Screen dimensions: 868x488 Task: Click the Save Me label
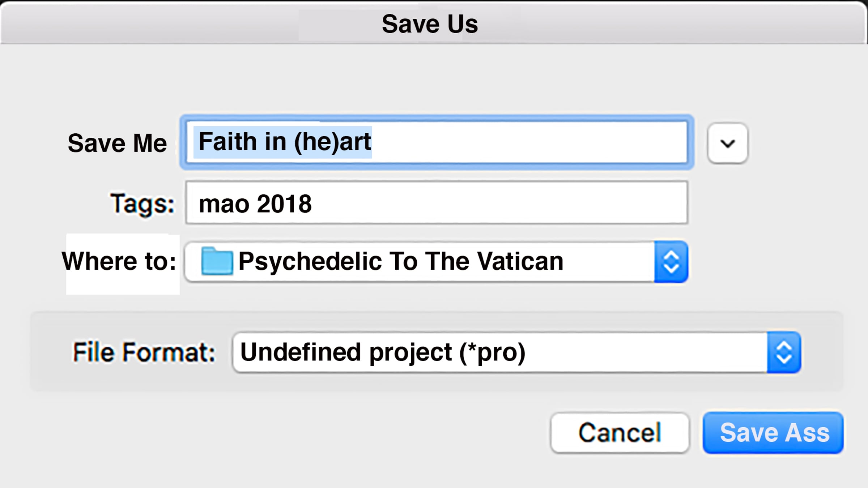pos(117,143)
